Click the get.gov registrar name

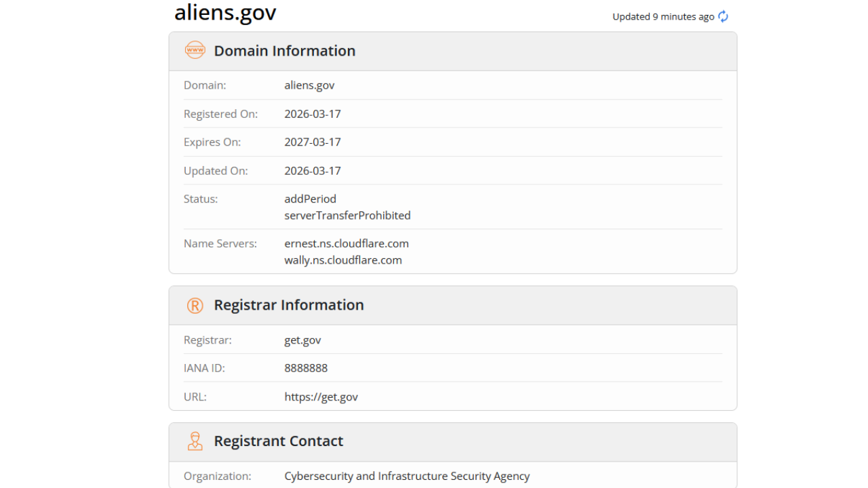[302, 340]
